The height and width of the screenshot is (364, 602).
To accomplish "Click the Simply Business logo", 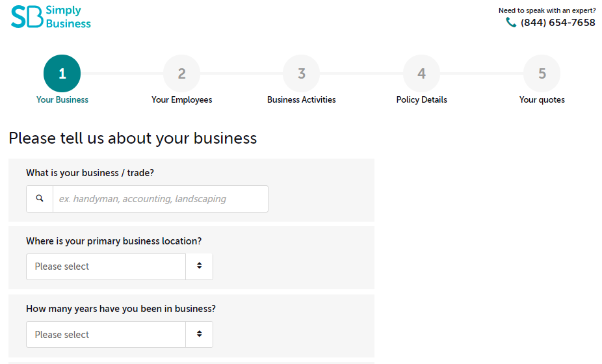I will [x=51, y=17].
